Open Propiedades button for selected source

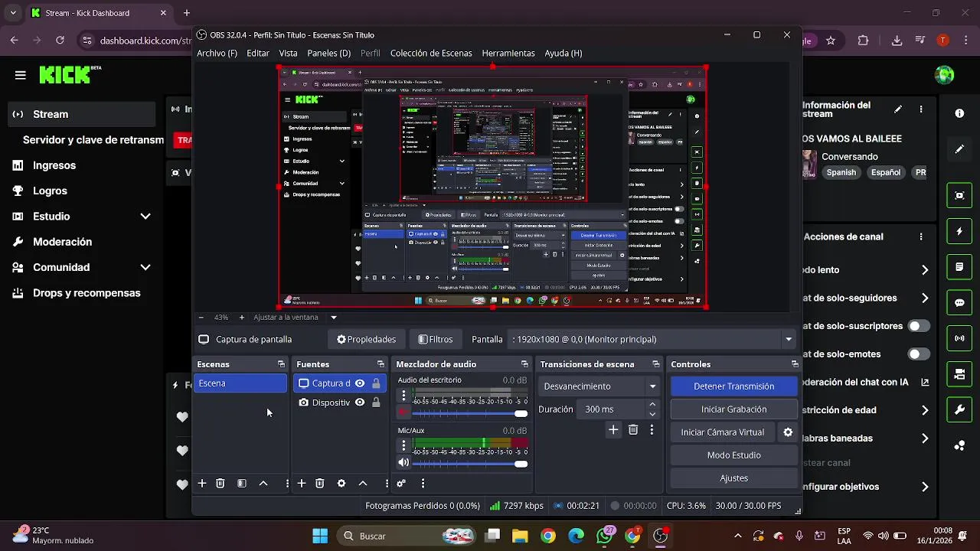(367, 339)
